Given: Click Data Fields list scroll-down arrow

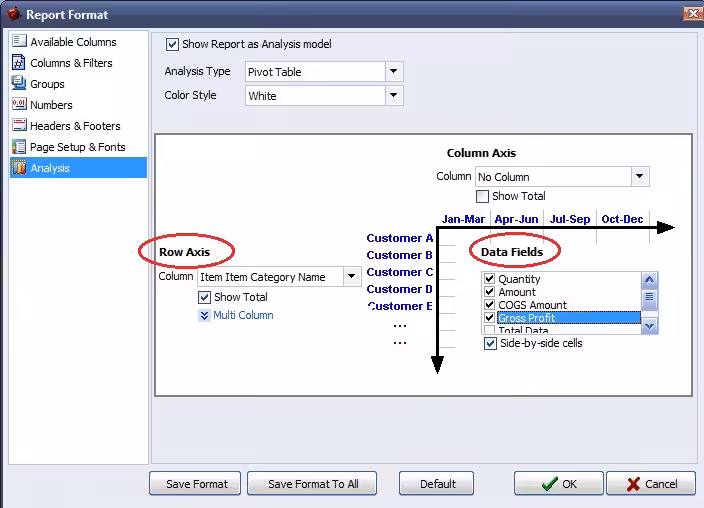Looking at the screenshot, I should point(649,326).
